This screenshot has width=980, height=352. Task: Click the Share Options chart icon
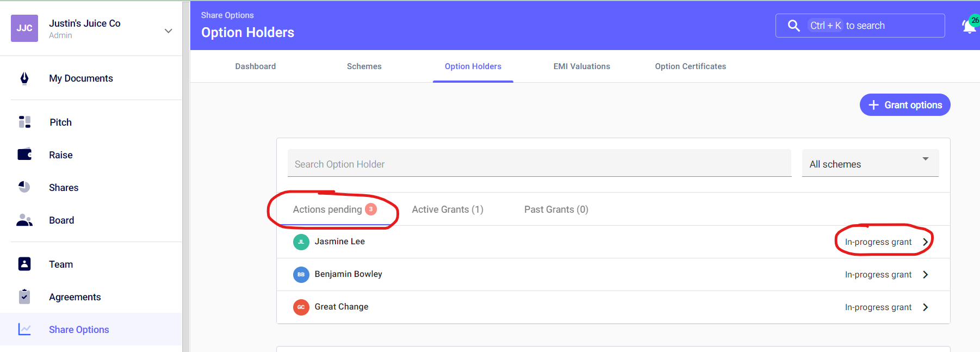tap(24, 329)
